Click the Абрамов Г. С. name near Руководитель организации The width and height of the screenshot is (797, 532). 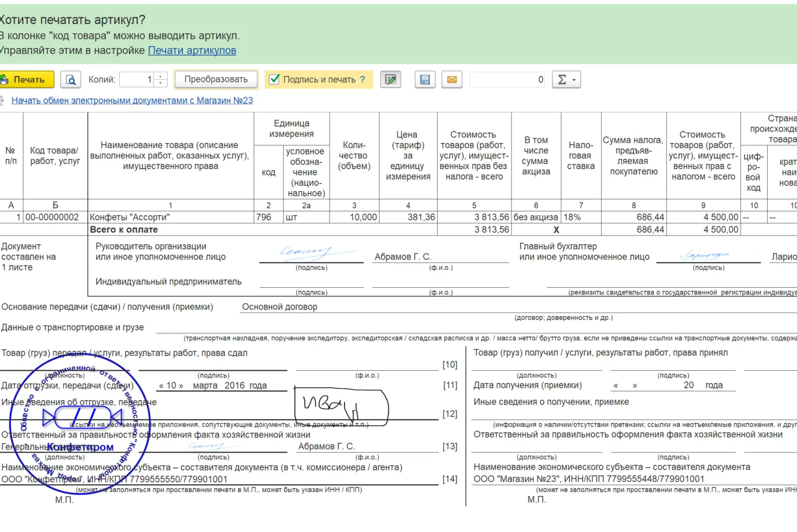[x=403, y=257]
